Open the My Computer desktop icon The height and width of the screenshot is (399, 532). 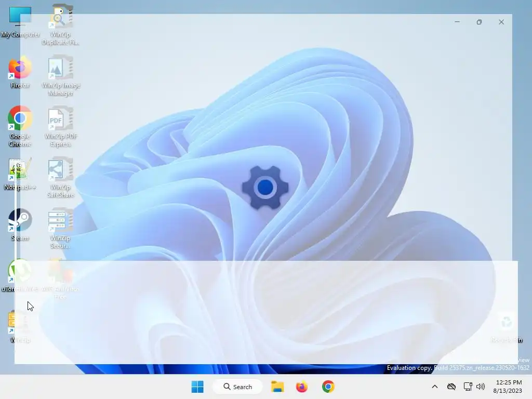[20, 21]
